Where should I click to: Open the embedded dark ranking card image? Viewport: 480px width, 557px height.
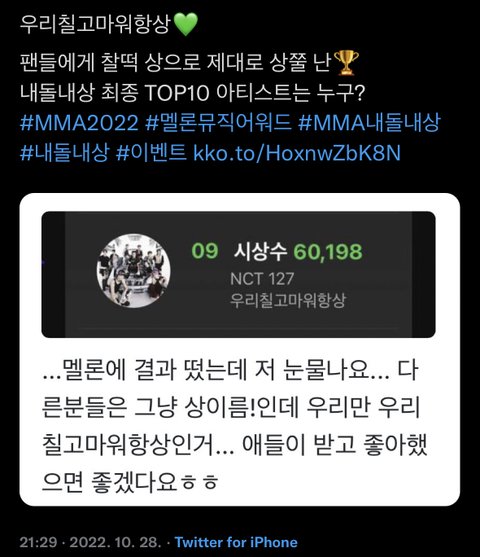coord(238,274)
